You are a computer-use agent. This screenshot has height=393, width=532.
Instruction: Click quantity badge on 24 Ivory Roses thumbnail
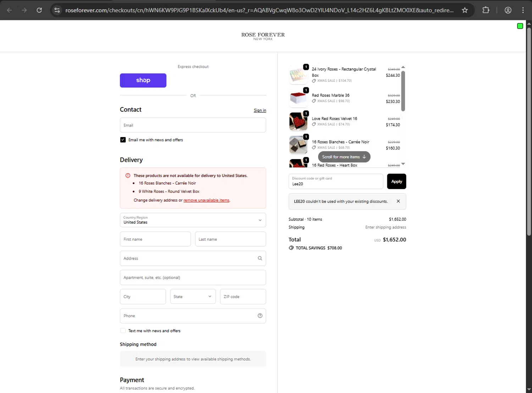pyautogui.click(x=306, y=67)
